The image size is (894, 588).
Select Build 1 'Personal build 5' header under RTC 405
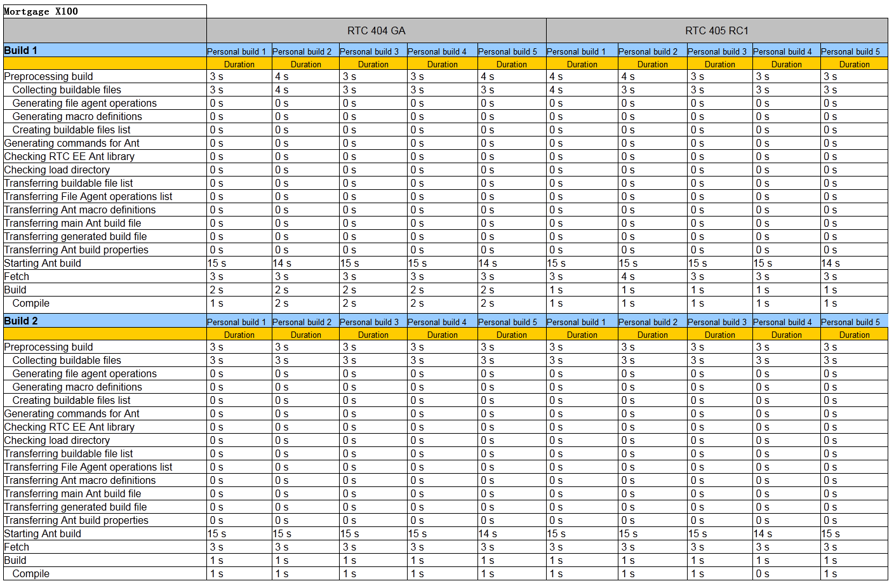851,51
